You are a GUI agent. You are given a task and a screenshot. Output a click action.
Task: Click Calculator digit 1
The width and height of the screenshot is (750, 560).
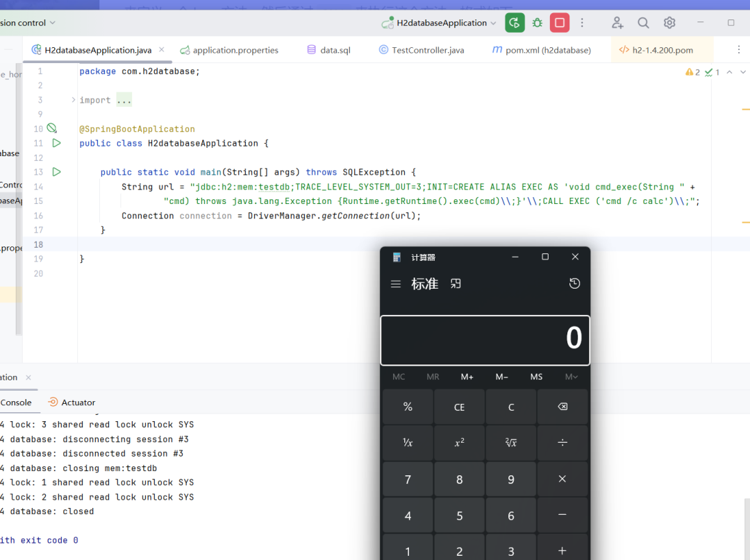[x=408, y=548]
